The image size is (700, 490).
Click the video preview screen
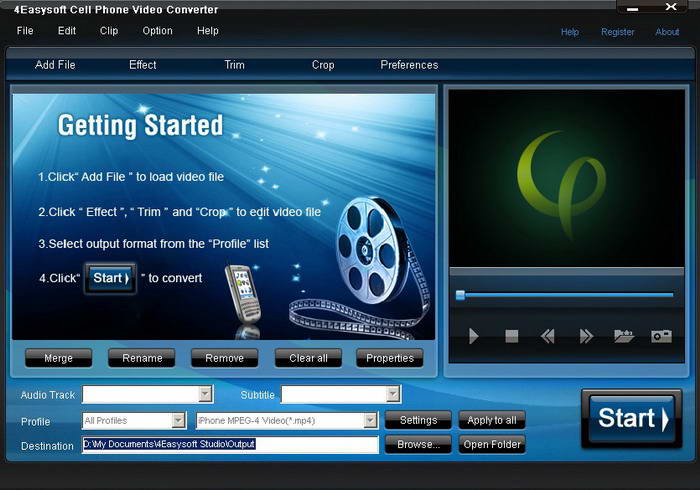click(567, 178)
